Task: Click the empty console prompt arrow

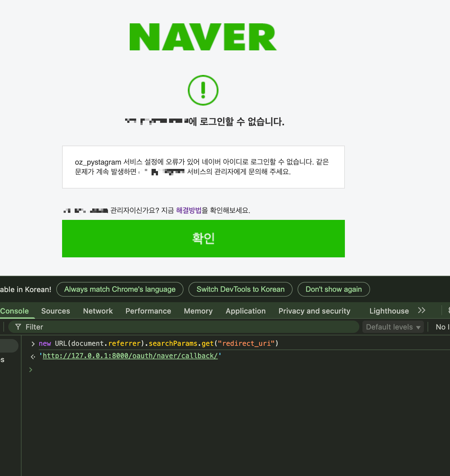Action: click(31, 370)
